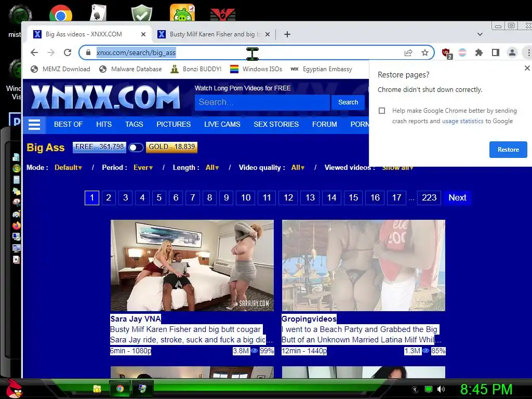Open Firefox from the left sidebar dock
532x399 pixels.
tap(16, 225)
